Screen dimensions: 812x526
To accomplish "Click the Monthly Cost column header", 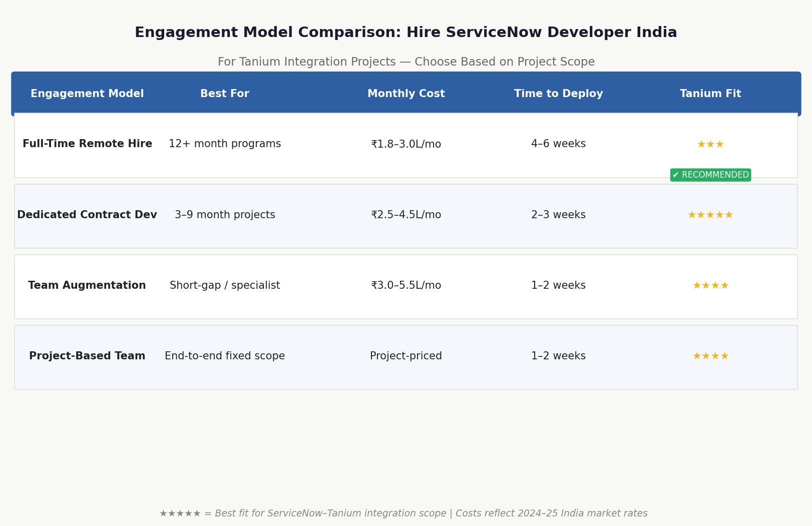I will click(406, 94).
